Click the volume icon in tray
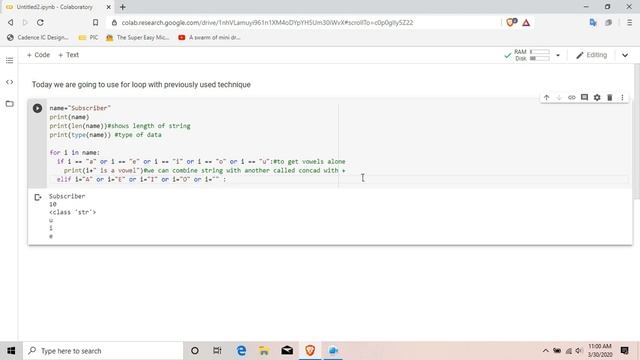Screen dimensions: 640x360 [578, 351]
